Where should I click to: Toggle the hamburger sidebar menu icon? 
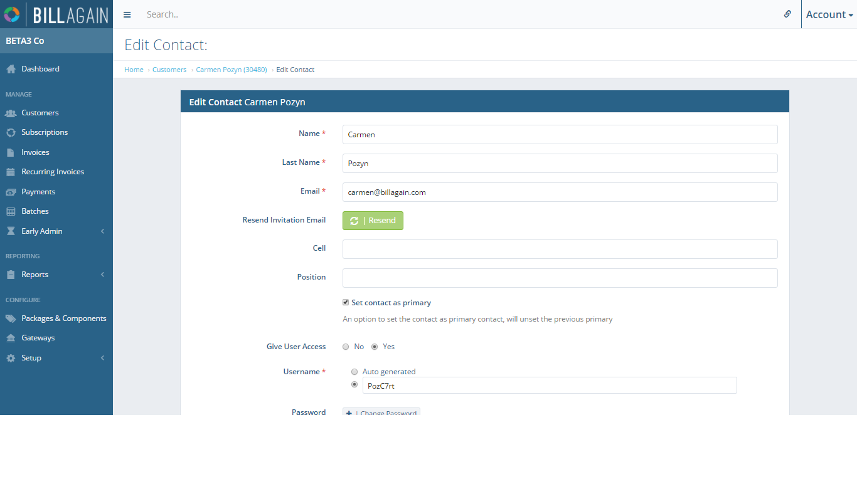click(127, 14)
